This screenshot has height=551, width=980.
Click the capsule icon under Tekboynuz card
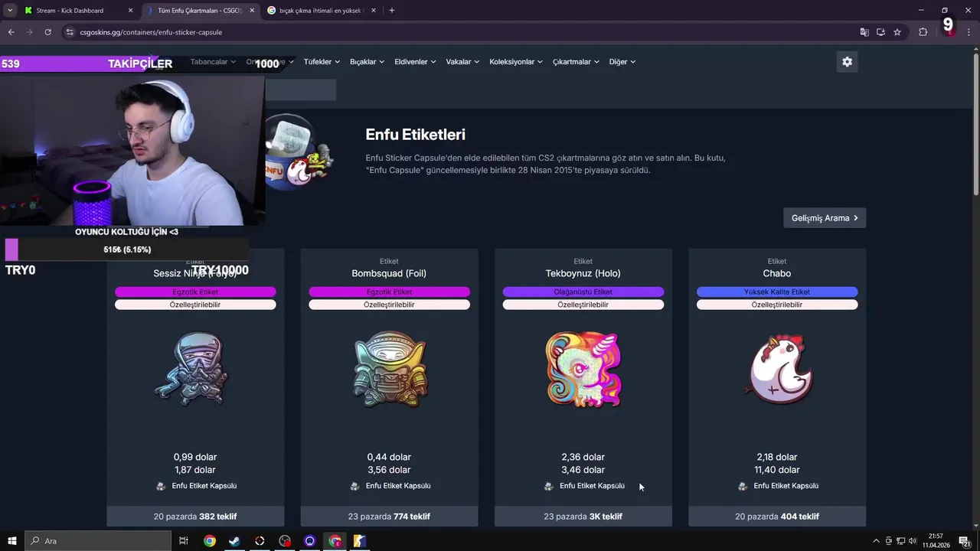(548, 486)
